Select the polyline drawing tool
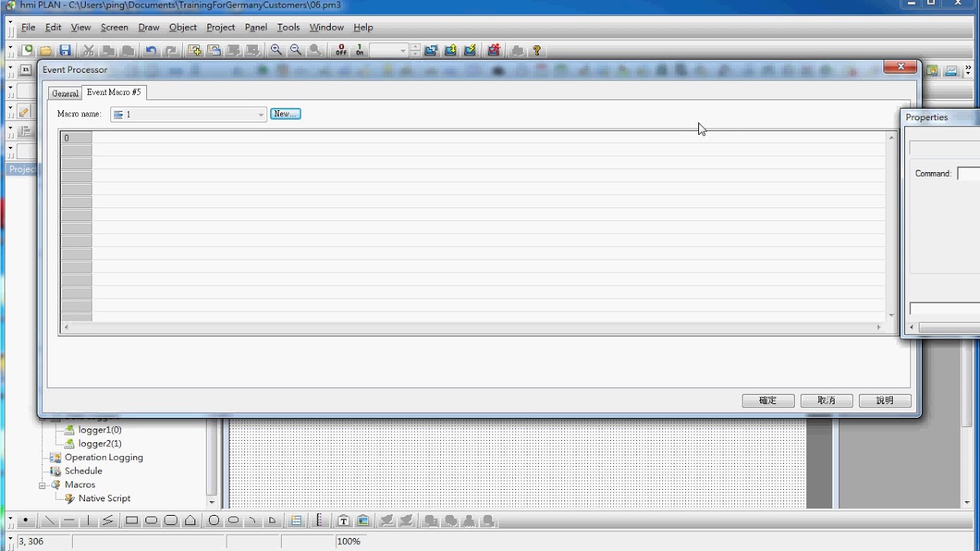Image resolution: width=980 pixels, height=551 pixels. pyautogui.click(x=108, y=520)
